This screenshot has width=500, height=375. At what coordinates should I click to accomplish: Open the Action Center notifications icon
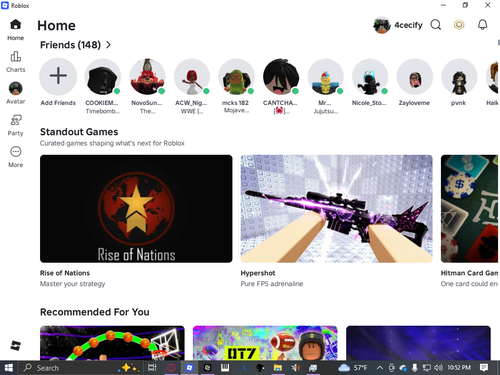484,368
